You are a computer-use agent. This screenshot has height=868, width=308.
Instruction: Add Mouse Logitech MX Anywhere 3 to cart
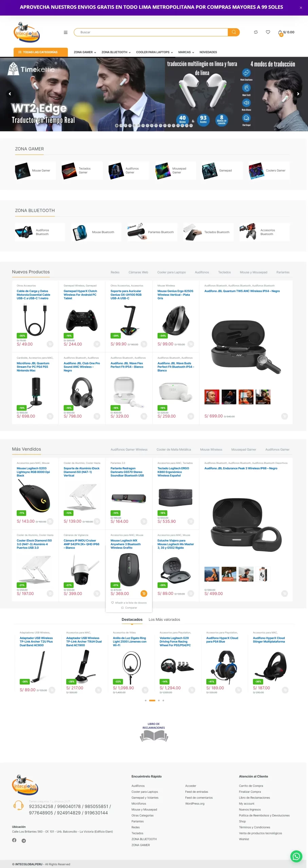tap(144, 593)
